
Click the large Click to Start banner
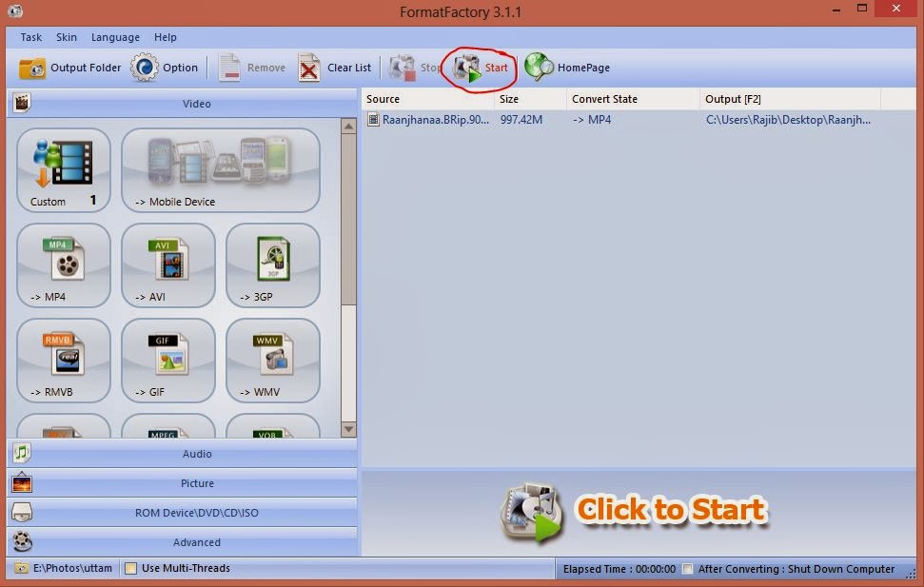(636, 511)
